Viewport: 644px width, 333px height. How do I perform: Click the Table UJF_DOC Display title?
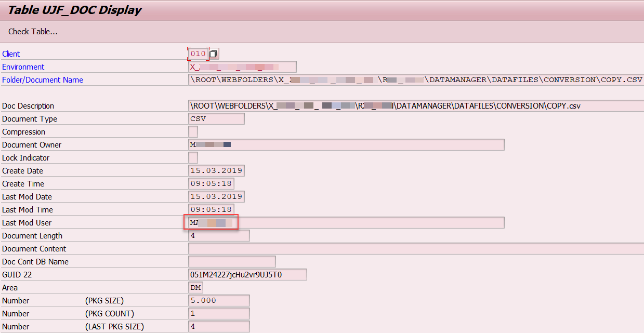tap(74, 10)
